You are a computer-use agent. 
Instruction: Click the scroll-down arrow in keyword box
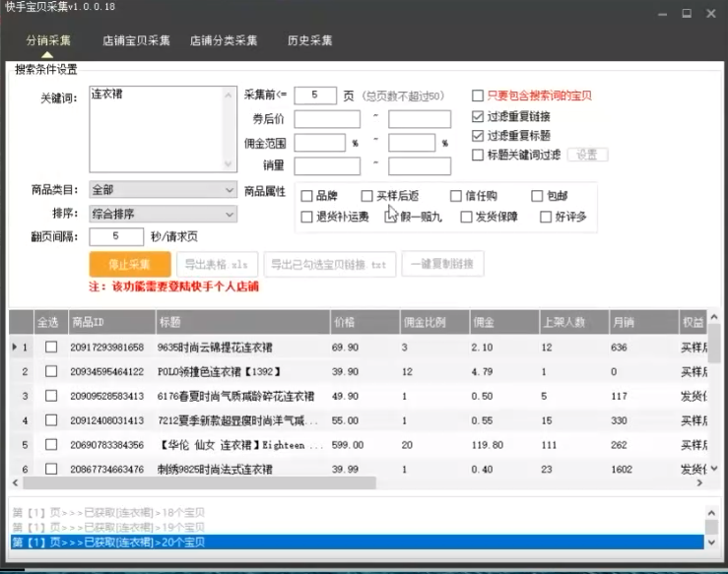point(228,163)
